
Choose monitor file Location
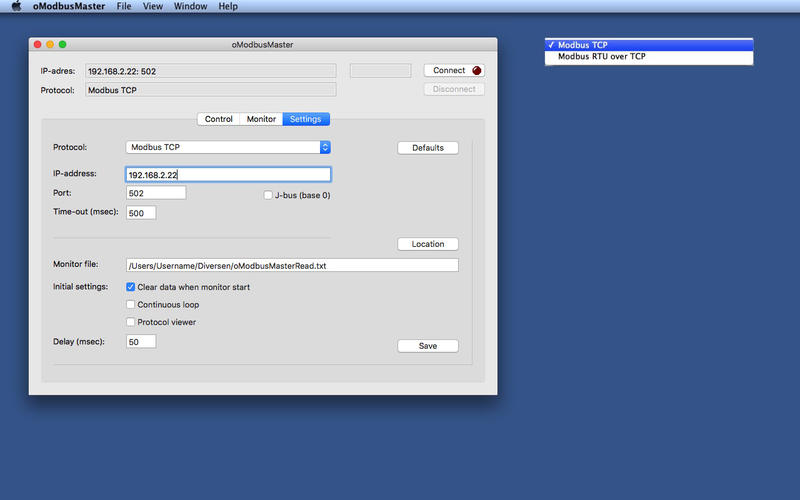click(x=428, y=244)
